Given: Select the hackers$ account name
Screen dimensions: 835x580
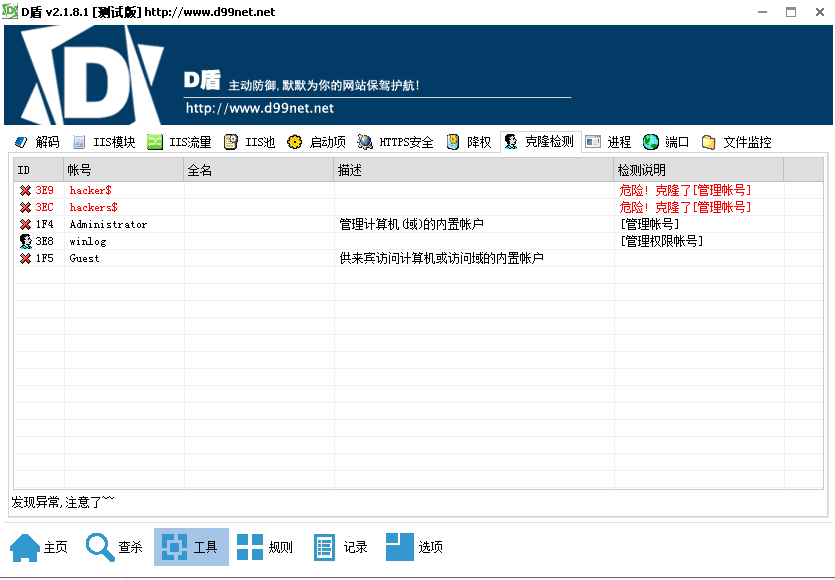Looking at the screenshot, I should (x=93, y=207).
